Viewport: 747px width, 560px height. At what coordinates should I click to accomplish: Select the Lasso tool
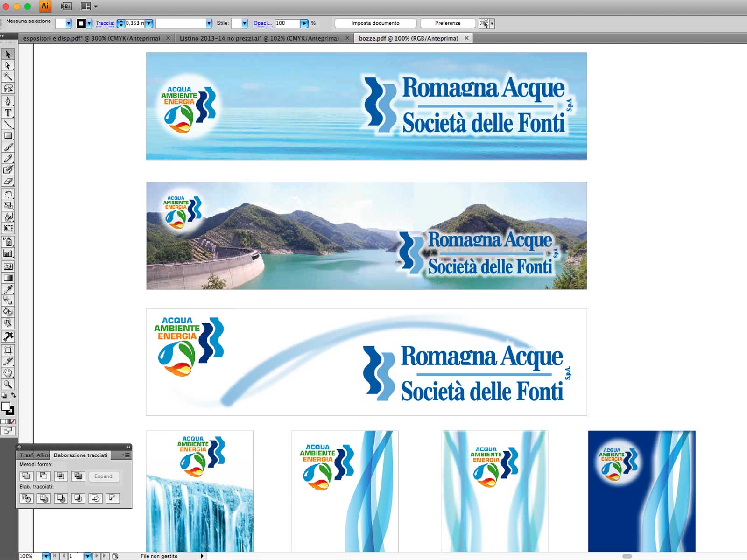click(8, 88)
